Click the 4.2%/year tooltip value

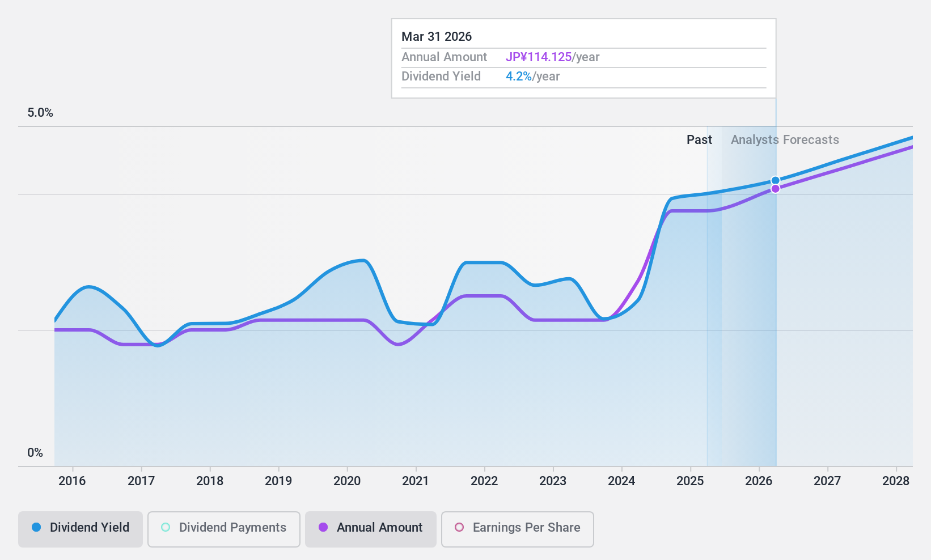point(533,77)
